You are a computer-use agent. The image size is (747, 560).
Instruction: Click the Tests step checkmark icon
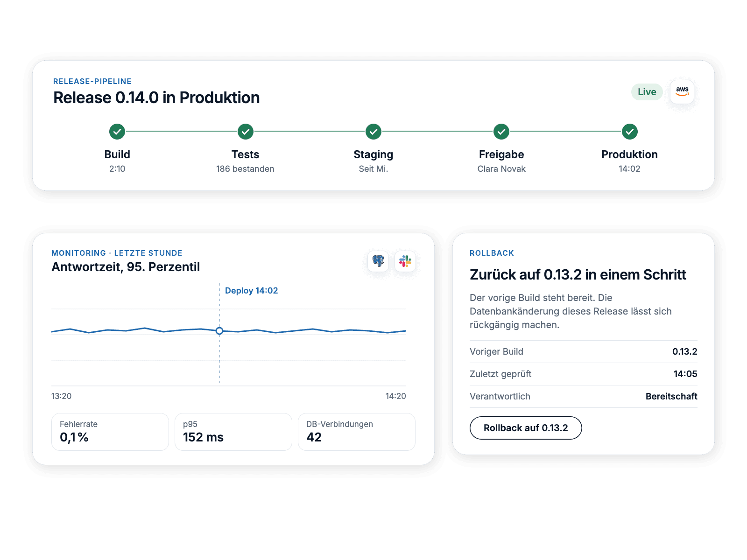tap(246, 132)
